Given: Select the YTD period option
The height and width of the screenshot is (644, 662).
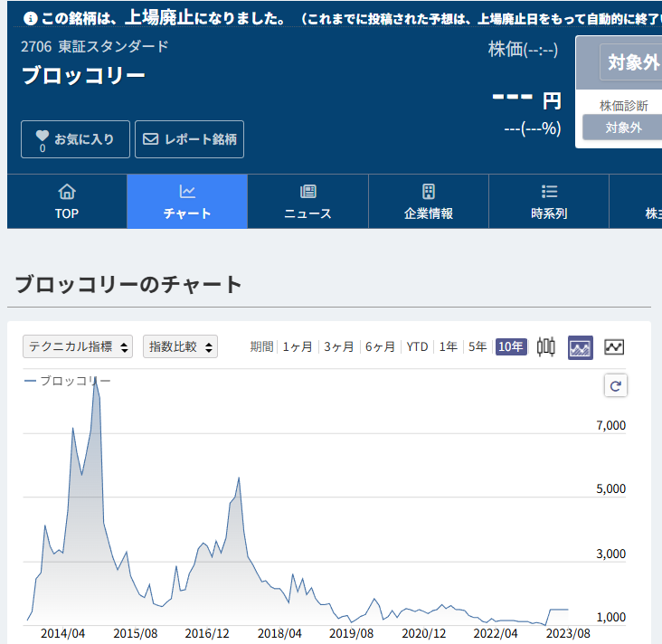Looking at the screenshot, I should pos(417,346).
